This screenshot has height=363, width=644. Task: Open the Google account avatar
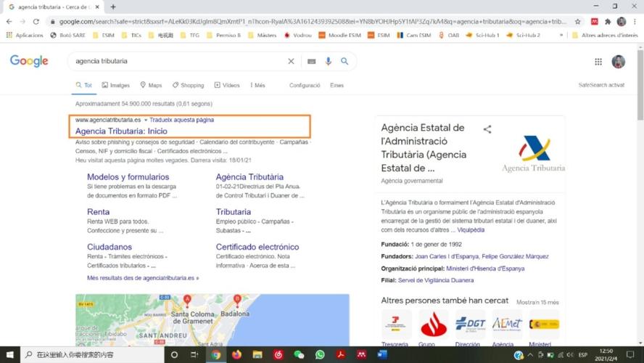[618, 62]
